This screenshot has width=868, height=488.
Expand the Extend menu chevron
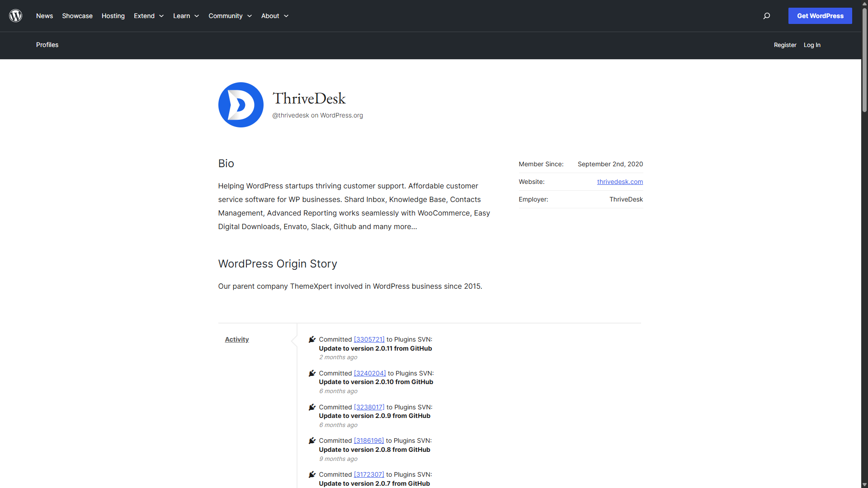pos(161,16)
